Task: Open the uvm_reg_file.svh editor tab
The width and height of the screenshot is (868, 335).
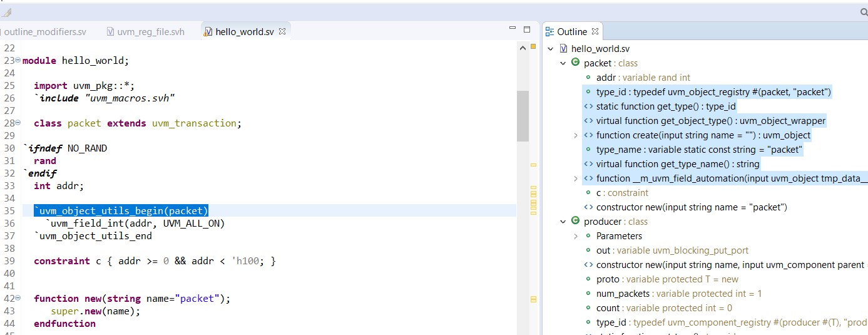Action: tap(146, 32)
